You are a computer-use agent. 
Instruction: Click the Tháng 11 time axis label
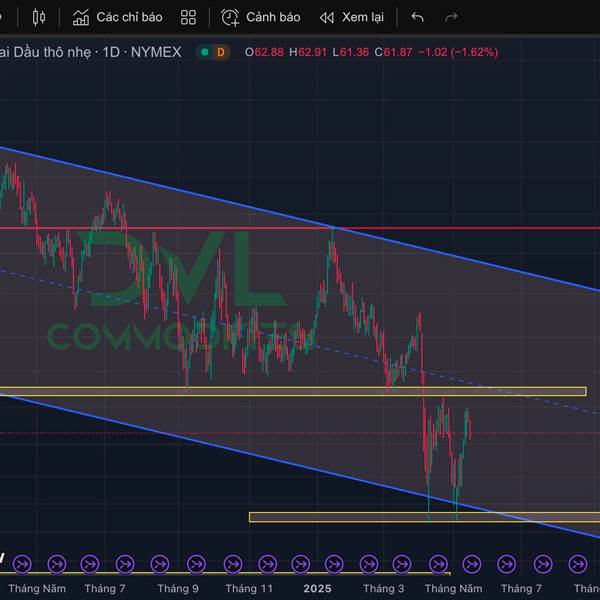(x=249, y=589)
